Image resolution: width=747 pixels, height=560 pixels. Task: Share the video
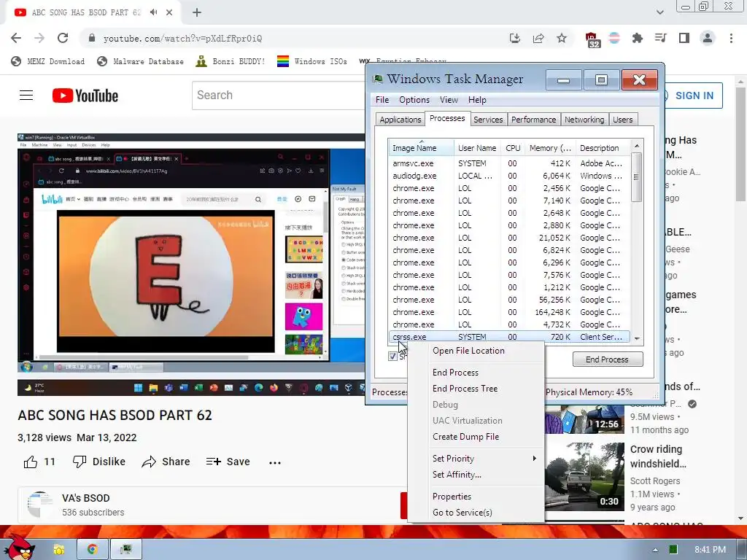(166, 462)
